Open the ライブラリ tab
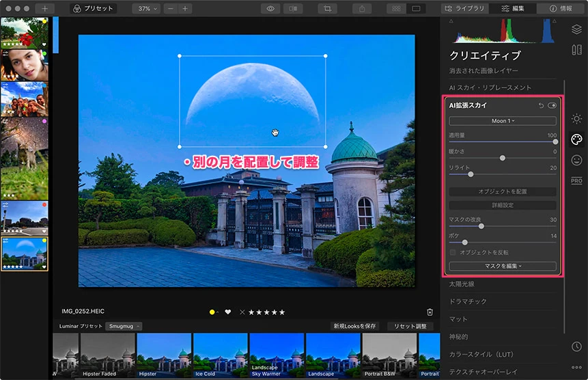Image resolution: width=588 pixels, height=380 pixels. pyautogui.click(x=464, y=8)
